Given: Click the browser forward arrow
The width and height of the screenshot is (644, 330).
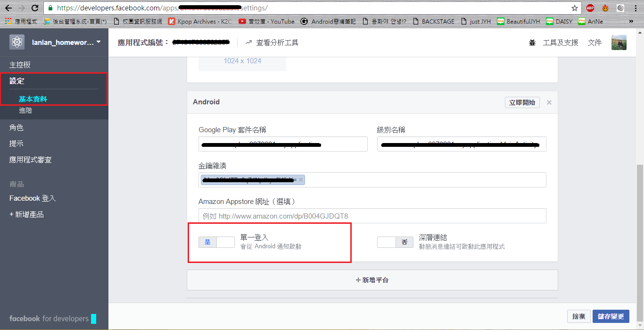Looking at the screenshot, I should (x=22, y=8).
